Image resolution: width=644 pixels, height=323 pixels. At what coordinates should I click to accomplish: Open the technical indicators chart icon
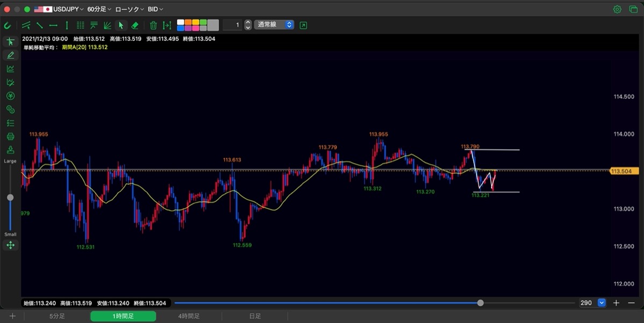click(x=10, y=69)
